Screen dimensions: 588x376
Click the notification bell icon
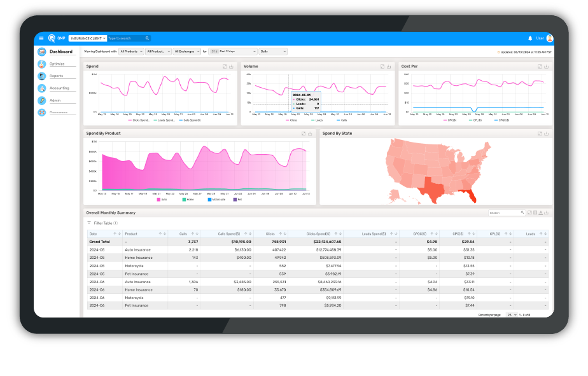click(x=530, y=38)
